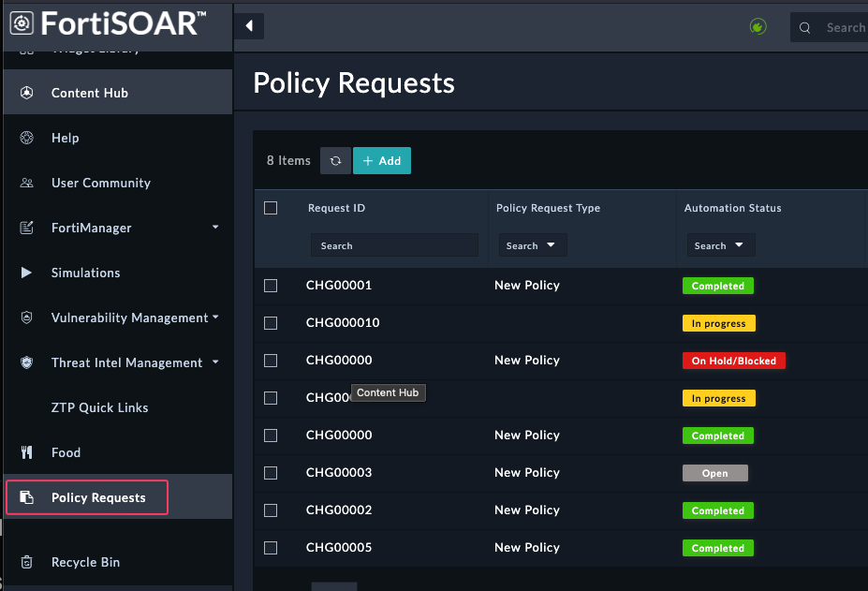868x591 pixels.
Task: Click the red On Hold/Blocked status badge
Action: 733,361
